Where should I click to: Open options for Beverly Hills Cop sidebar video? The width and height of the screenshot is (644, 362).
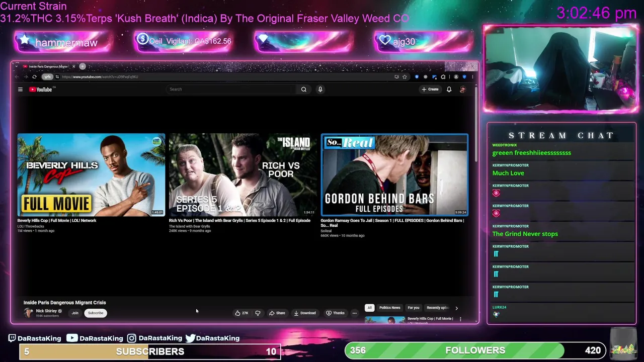click(x=460, y=319)
